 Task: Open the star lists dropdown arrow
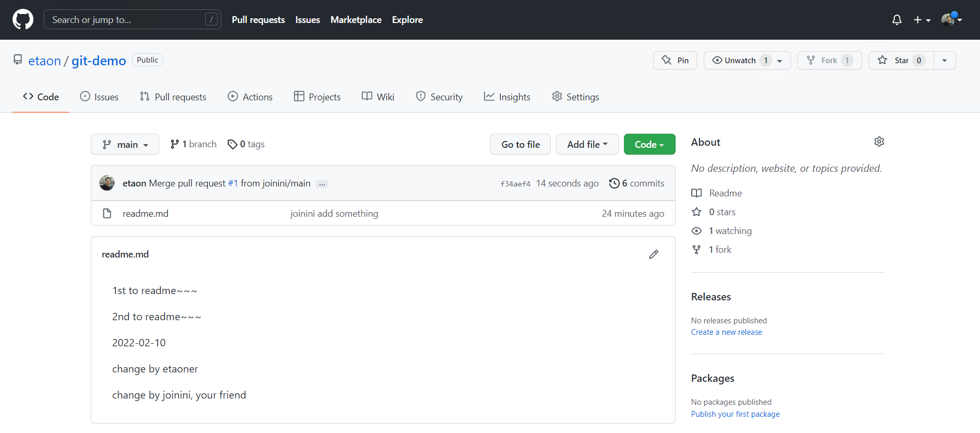click(944, 60)
